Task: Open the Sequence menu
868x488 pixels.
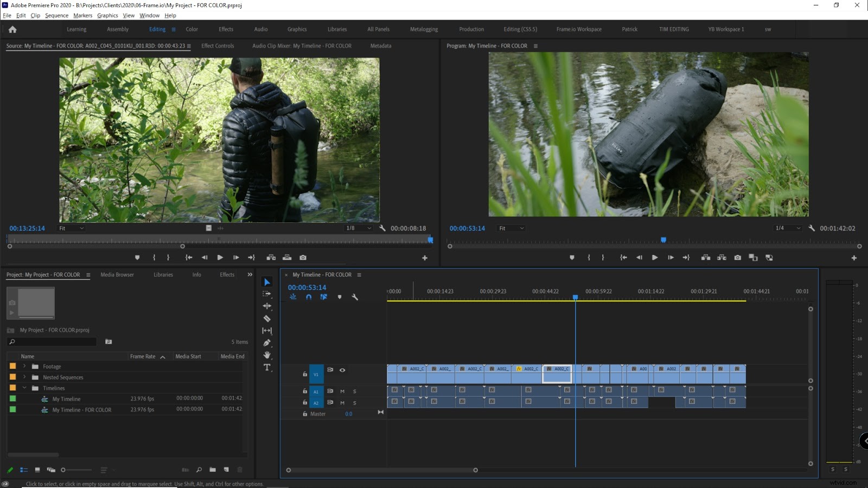Action: [56, 15]
